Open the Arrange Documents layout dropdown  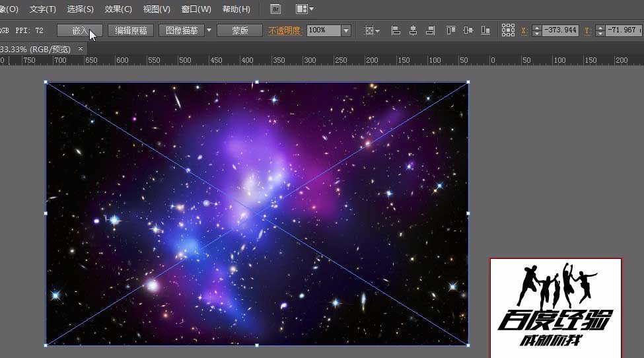(x=304, y=9)
